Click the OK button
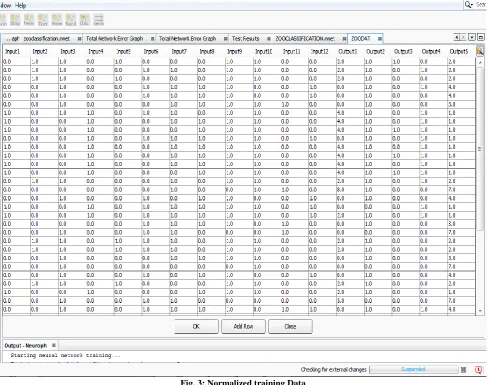Image resolution: width=488 pixels, height=385 pixels. coord(196,326)
